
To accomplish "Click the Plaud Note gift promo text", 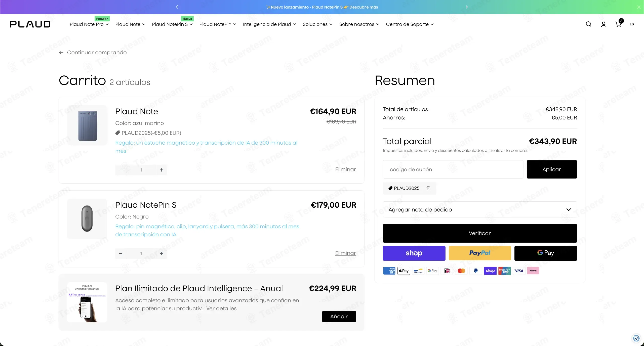I will click(206, 147).
